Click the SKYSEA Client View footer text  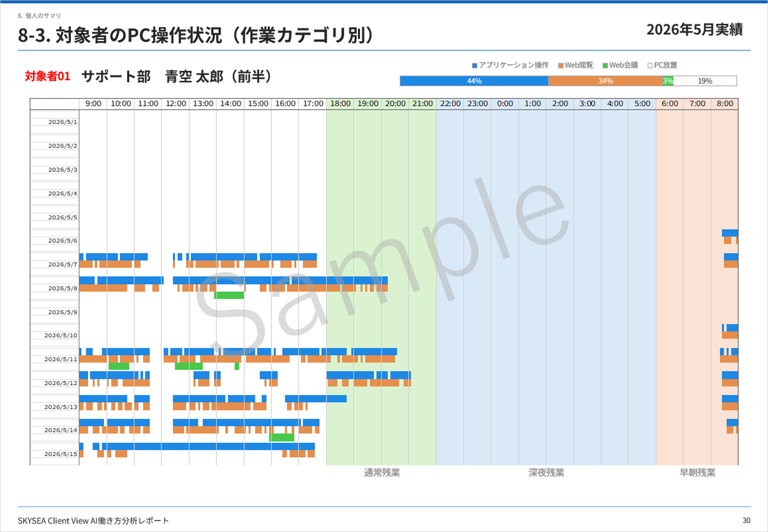coord(94,521)
